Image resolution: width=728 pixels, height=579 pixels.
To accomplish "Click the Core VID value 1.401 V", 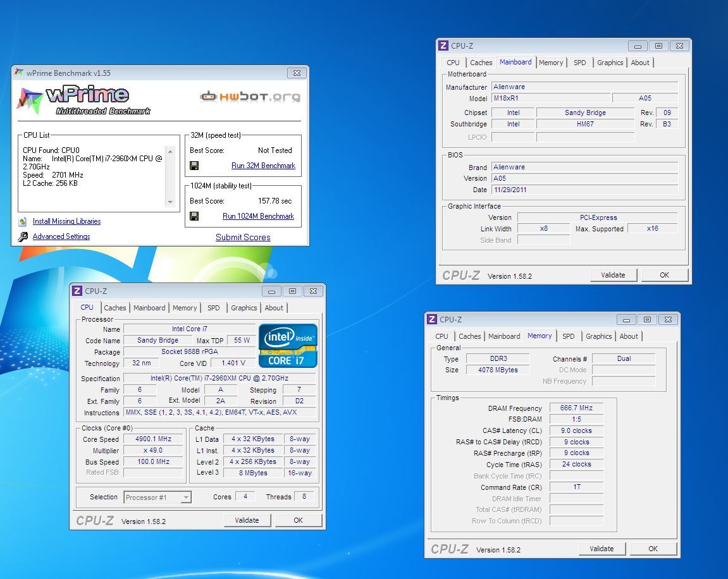I will pyautogui.click(x=233, y=363).
